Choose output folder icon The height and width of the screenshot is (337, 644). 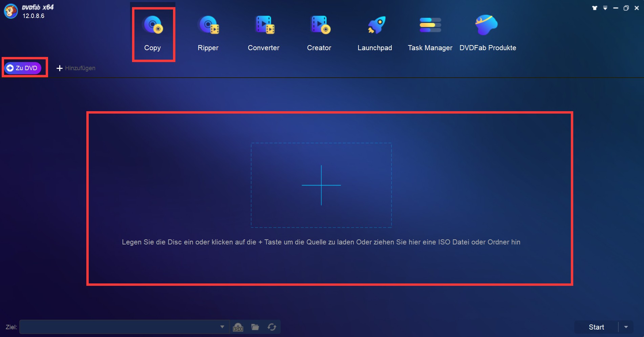(255, 327)
